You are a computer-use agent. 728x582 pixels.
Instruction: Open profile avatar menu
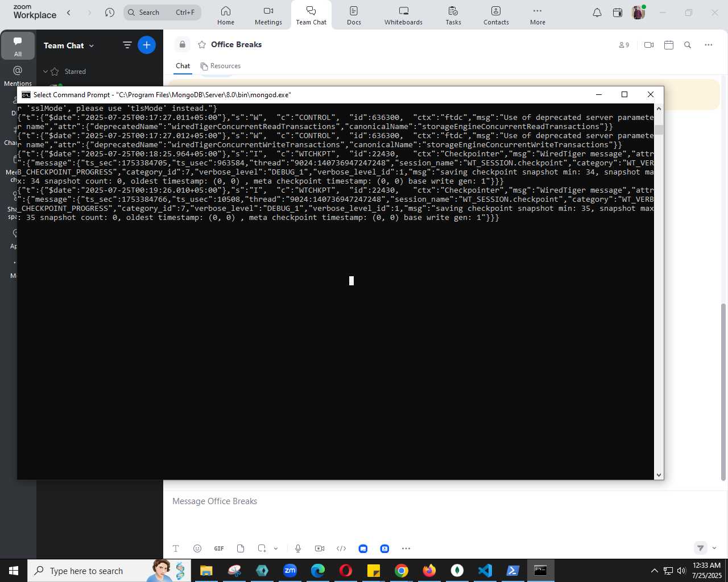coord(638,13)
